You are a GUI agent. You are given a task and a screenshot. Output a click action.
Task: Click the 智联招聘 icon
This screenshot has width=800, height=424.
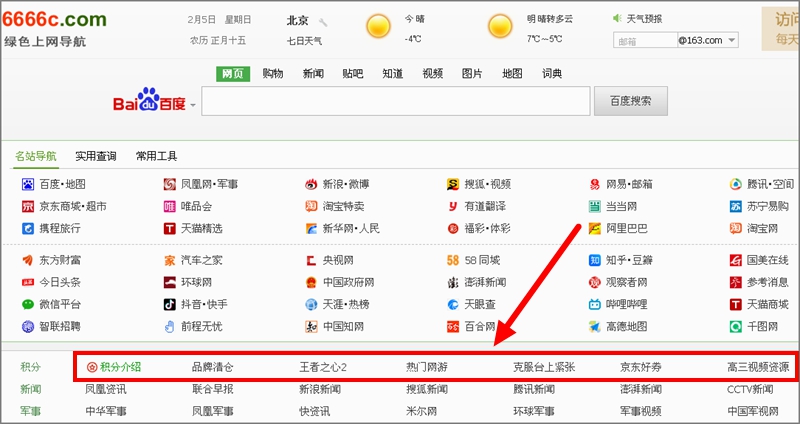(x=28, y=326)
